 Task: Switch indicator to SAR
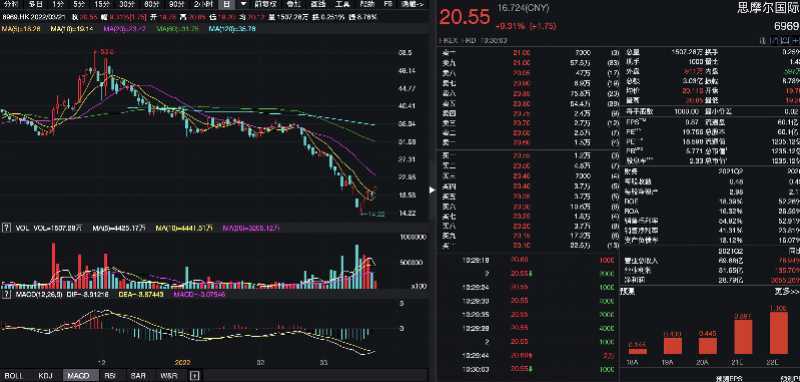[x=138, y=376]
